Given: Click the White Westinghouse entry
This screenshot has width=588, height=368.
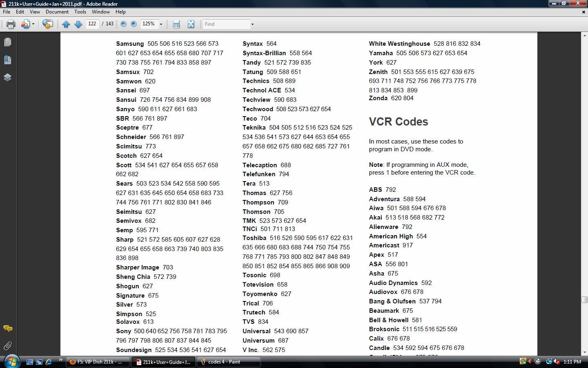Looking at the screenshot, I should [x=399, y=44].
